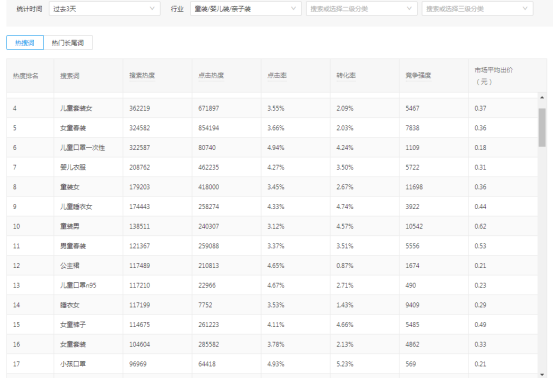This screenshot has height=378, width=553.
Task: Open the second-level category (二级分类) dropdown
Action: point(361,9)
